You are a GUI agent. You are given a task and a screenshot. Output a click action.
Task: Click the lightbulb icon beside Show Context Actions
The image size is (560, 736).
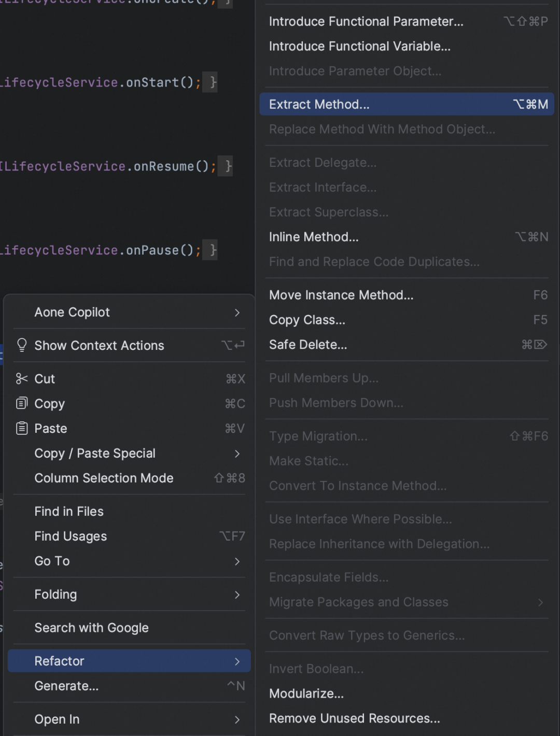pyautogui.click(x=22, y=345)
